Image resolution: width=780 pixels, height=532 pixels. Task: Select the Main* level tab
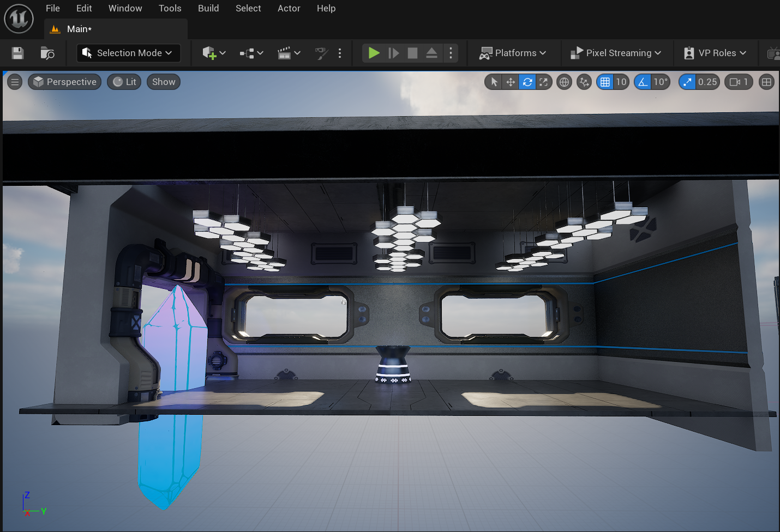[x=116, y=29]
